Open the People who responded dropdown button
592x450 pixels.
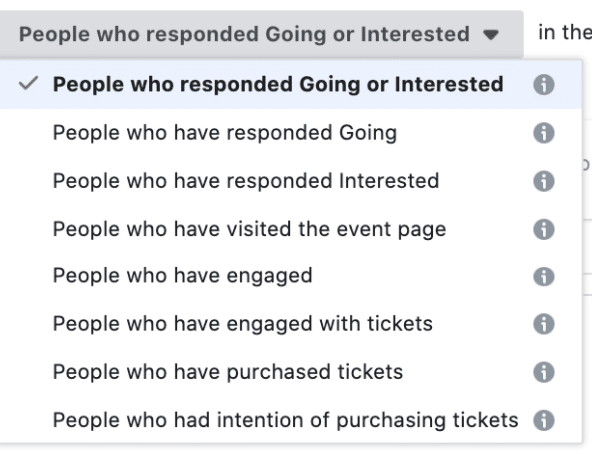tap(261, 34)
